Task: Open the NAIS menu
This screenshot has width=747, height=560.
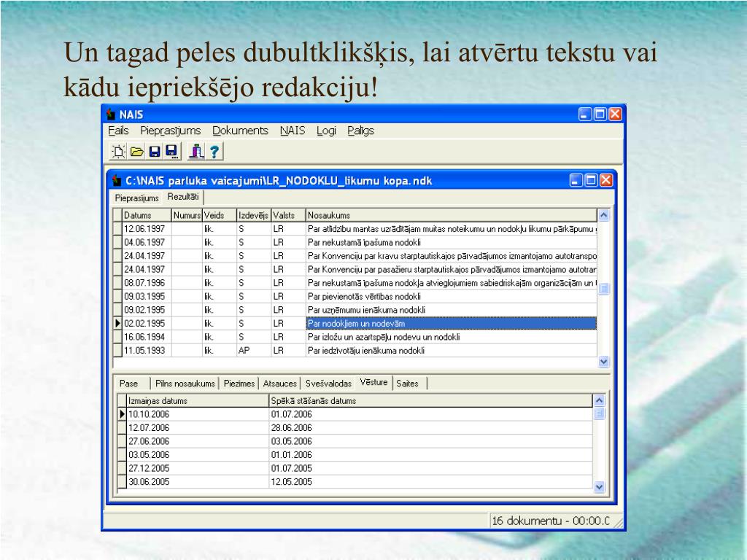Action: click(292, 131)
